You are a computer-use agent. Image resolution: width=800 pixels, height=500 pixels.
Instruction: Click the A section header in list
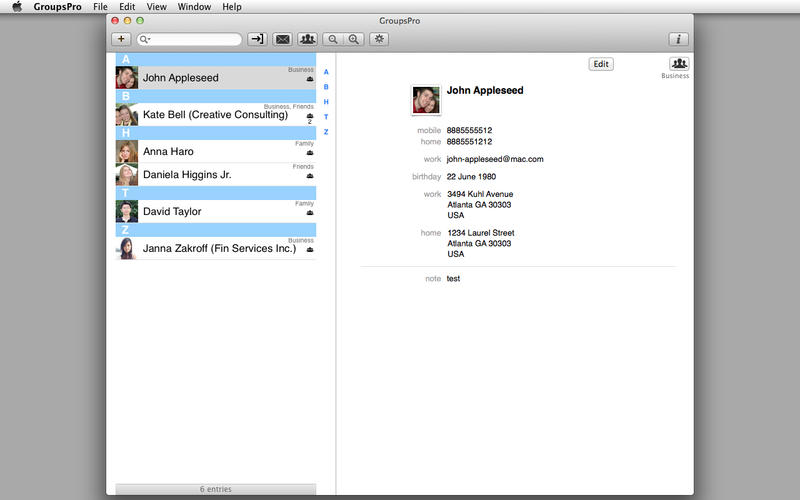216,59
